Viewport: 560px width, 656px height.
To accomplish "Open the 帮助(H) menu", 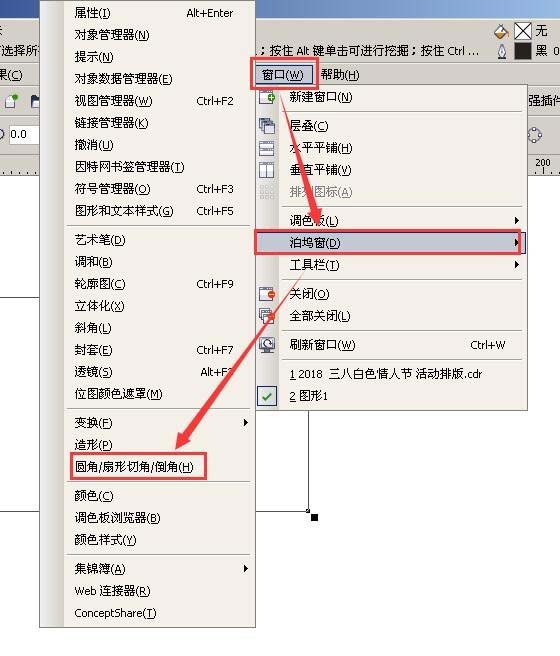I will coord(340,75).
